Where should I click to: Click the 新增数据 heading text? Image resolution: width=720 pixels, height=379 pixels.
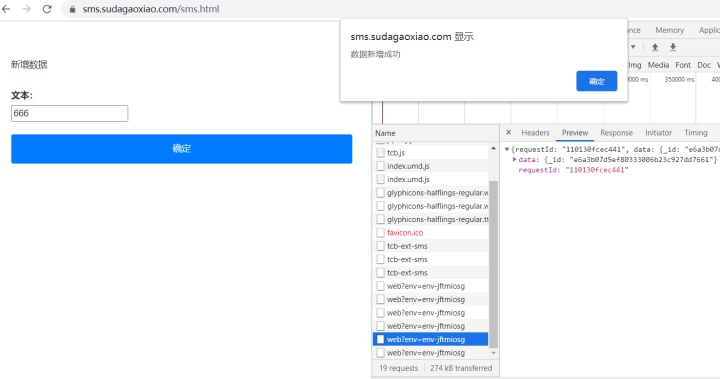click(29, 65)
